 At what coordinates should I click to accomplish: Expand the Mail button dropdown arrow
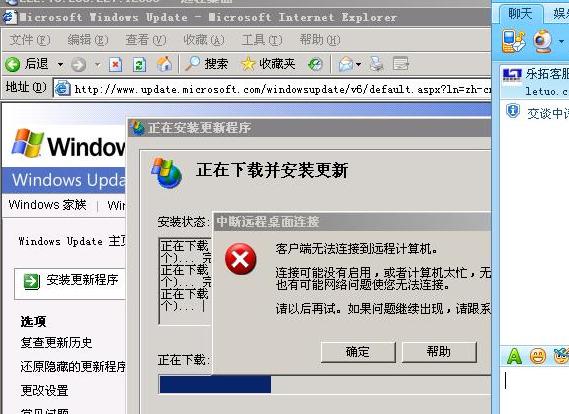[x=359, y=65]
